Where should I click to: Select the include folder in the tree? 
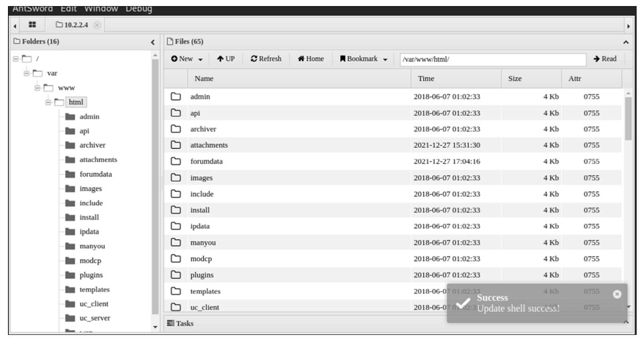point(91,203)
